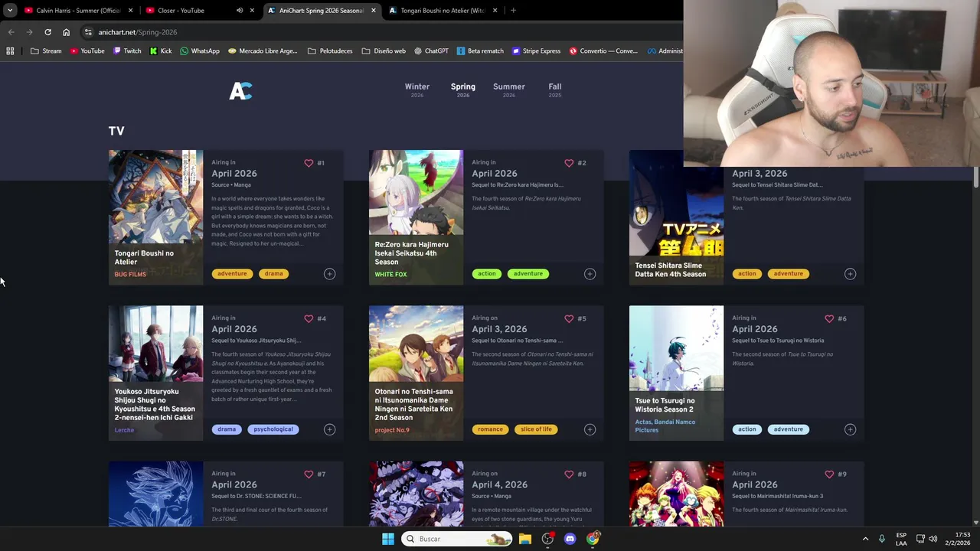Select the Spring 2026 season
This screenshot has height=551, width=980.
tap(463, 90)
